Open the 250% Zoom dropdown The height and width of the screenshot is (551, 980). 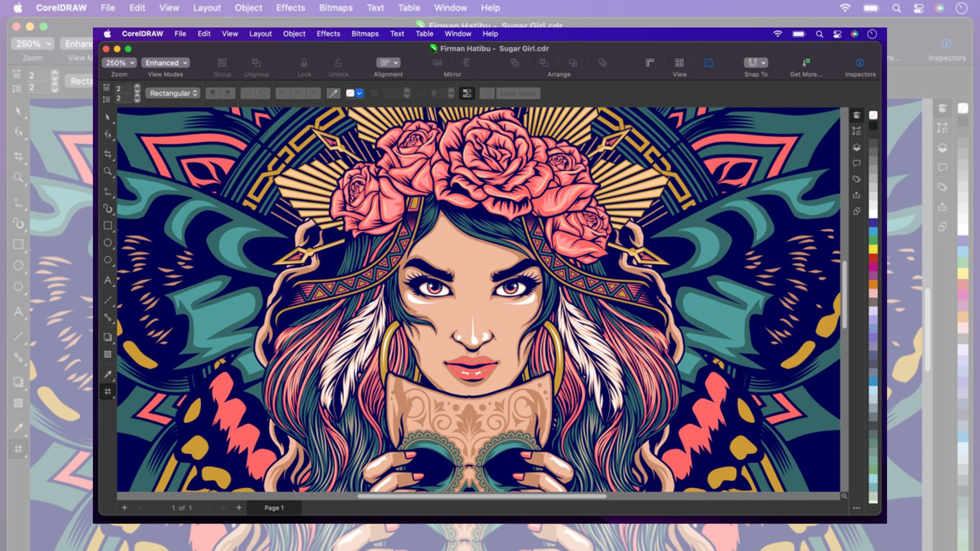click(x=119, y=63)
